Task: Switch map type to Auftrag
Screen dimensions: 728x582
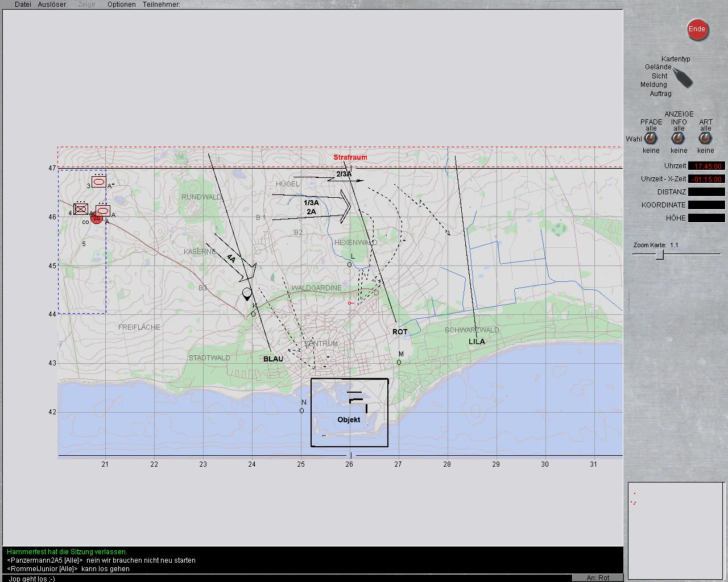Action: pyautogui.click(x=660, y=94)
